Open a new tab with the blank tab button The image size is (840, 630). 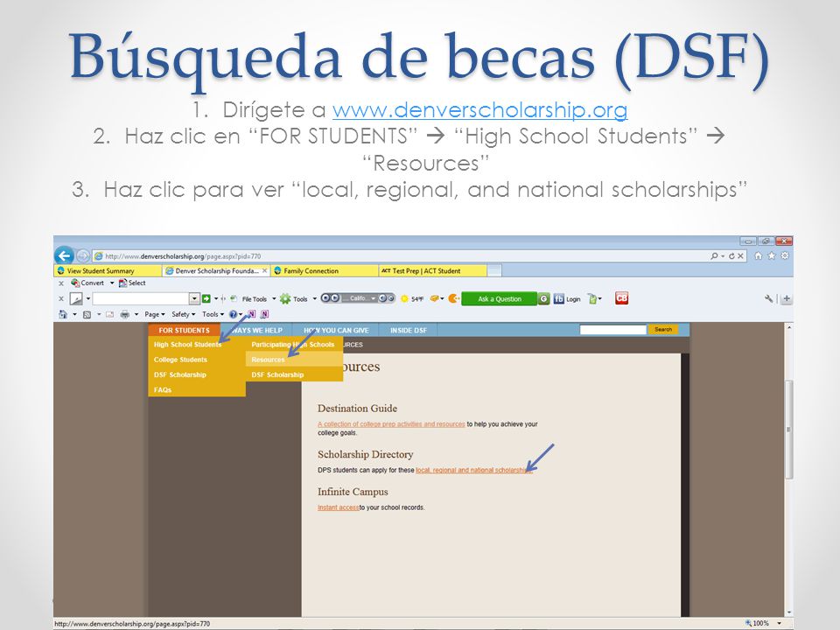494,271
